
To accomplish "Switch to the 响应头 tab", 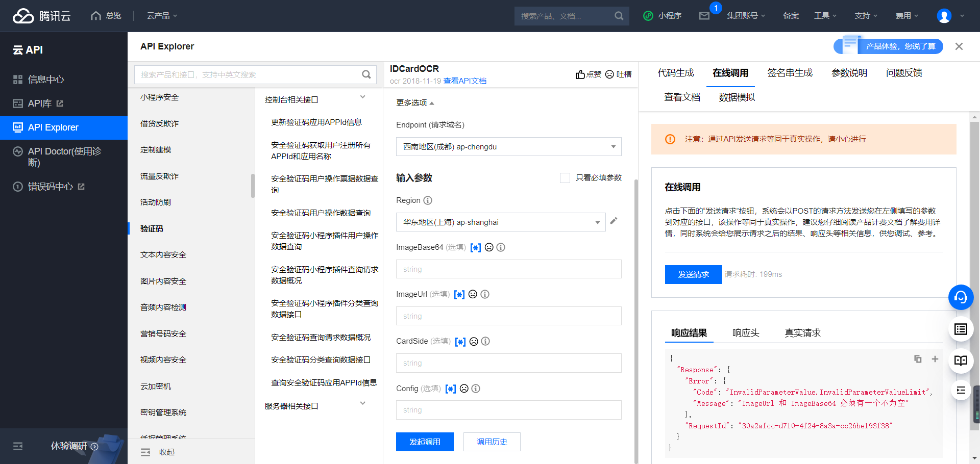I will [745, 332].
